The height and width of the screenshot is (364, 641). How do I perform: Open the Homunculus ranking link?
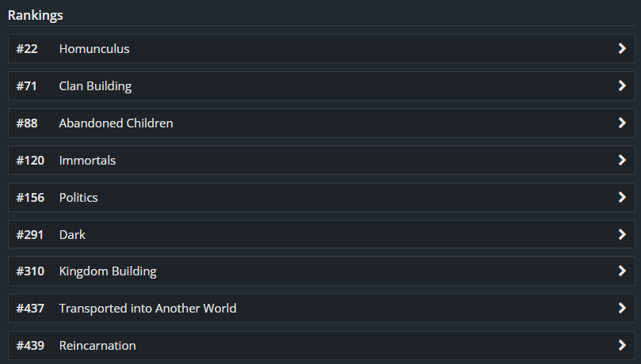[94, 49]
